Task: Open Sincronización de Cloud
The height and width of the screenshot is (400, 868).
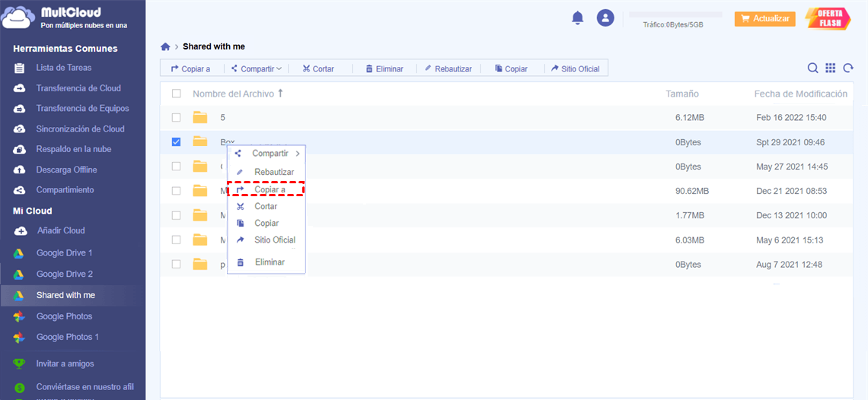Action: (80, 129)
